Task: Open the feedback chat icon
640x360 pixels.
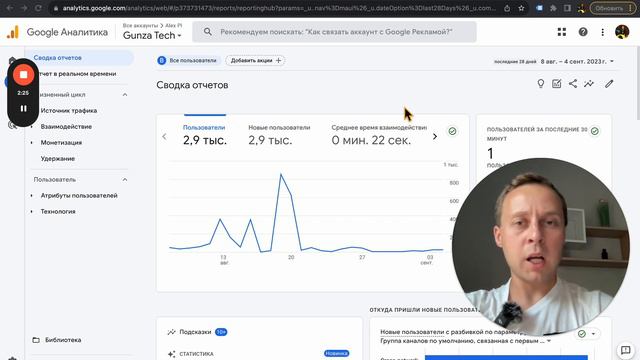Action: pos(625,350)
